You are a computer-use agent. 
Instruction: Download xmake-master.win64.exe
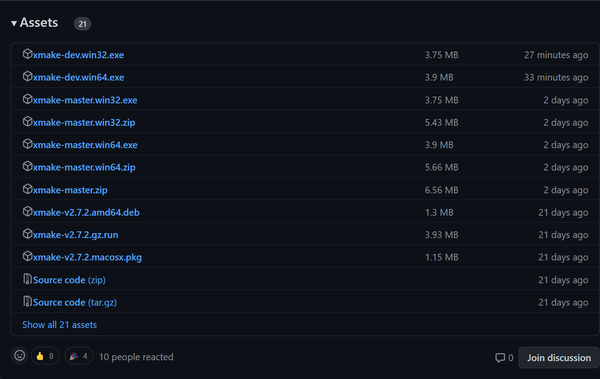pos(85,145)
